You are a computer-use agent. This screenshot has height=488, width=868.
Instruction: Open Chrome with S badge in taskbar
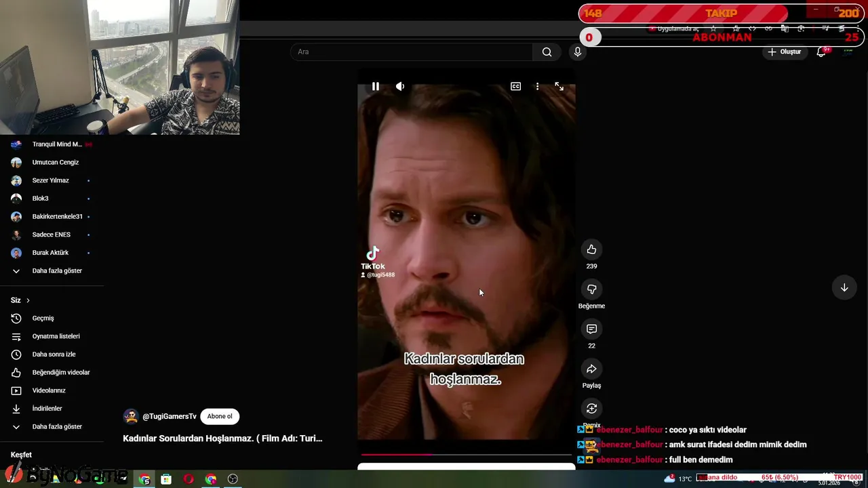144,479
